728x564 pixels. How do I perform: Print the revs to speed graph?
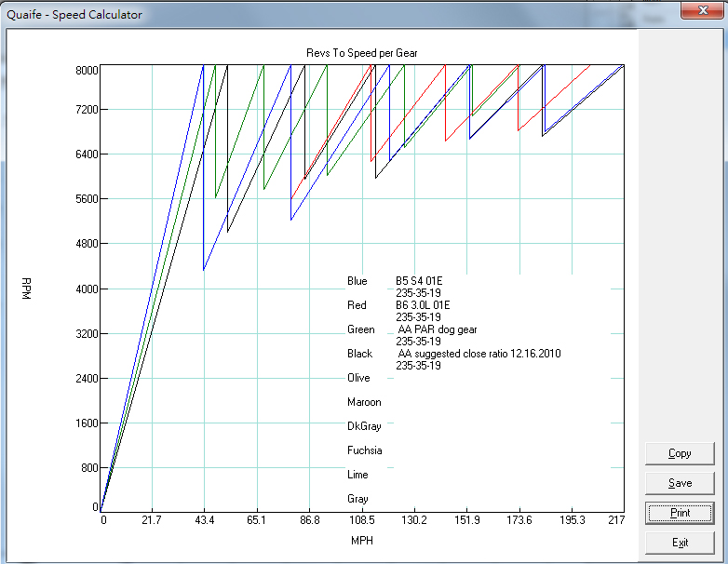click(680, 513)
